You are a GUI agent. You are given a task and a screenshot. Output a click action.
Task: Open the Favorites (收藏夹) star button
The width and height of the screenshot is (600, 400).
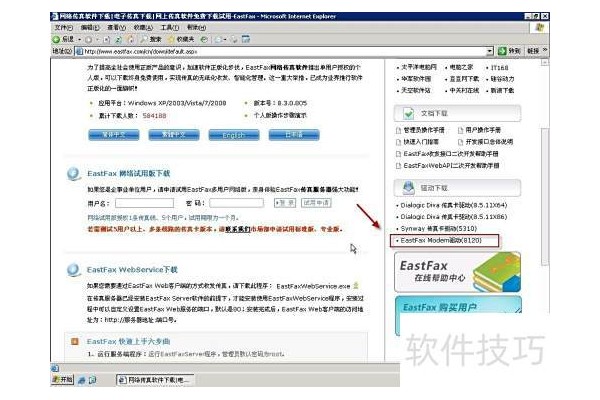point(181,39)
